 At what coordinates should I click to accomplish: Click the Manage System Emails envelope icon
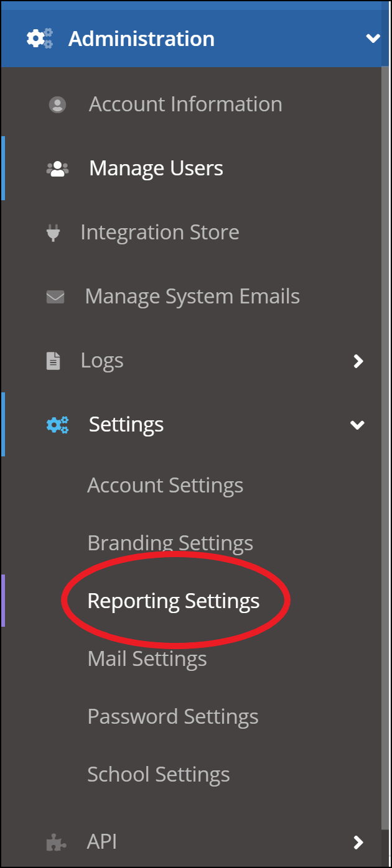click(55, 297)
